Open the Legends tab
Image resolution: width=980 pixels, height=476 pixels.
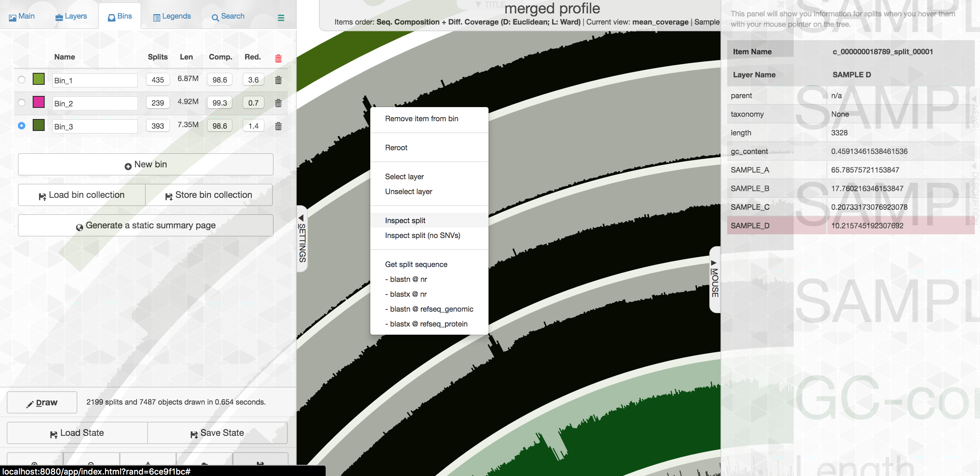tap(172, 16)
